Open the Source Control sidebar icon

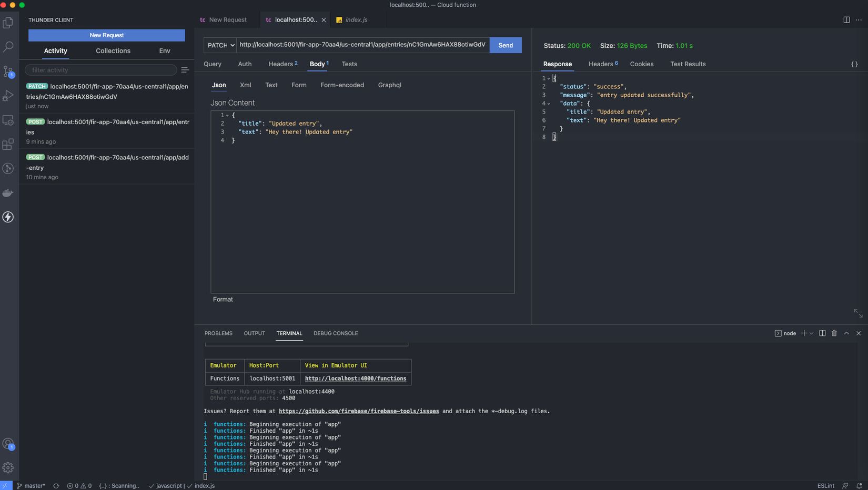tap(8, 71)
